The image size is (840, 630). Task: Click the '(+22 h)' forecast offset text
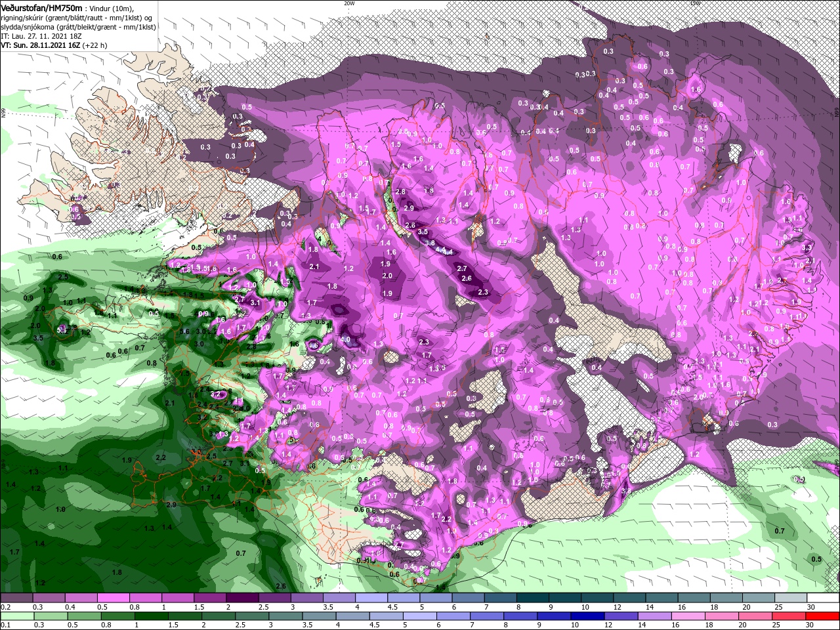point(94,46)
